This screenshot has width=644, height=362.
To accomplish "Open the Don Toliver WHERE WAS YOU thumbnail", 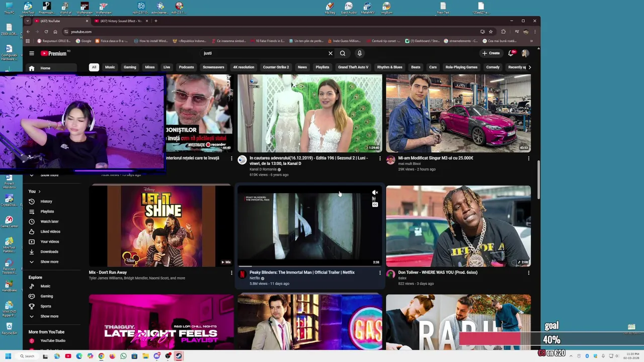I will pyautogui.click(x=458, y=226).
